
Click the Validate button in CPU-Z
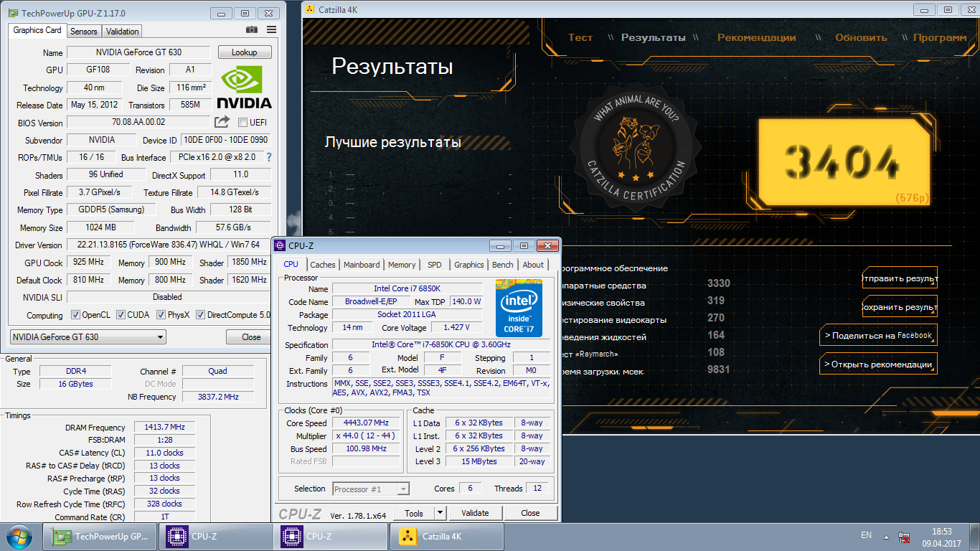pos(475,513)
